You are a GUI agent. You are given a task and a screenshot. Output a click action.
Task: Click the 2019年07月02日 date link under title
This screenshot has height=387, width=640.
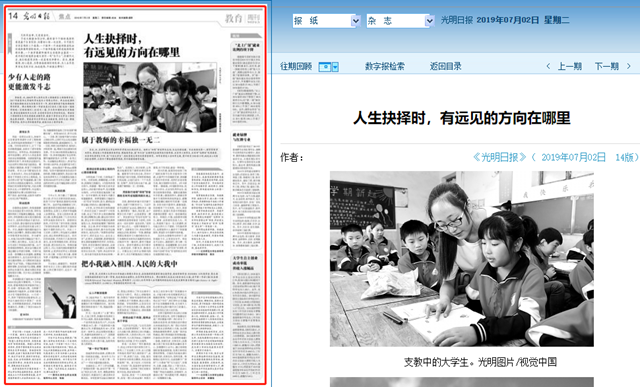[x=573, y=157]
